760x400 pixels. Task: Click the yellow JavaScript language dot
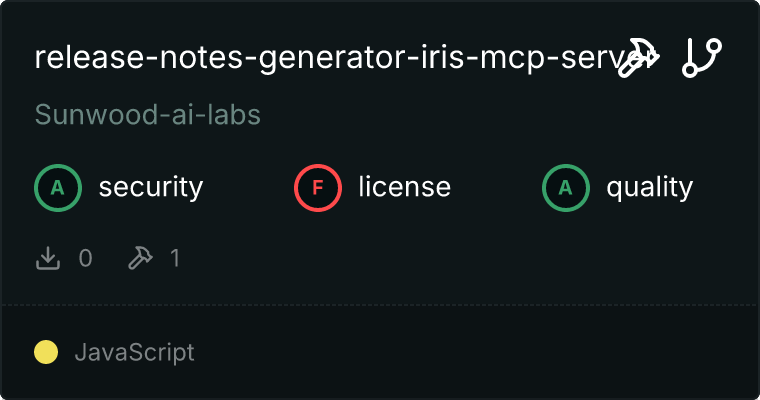tap(46, 352)
